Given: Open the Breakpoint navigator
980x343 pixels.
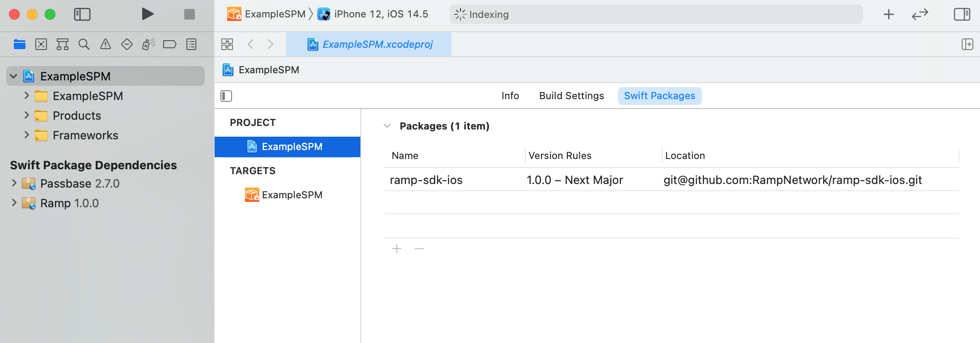Looking at the screenshot, I should pos(170,44).
